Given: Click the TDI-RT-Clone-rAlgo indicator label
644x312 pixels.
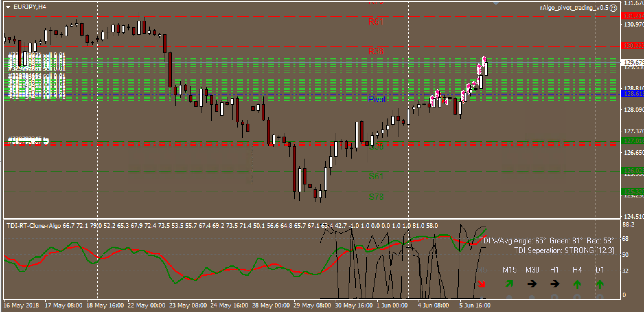Looking at the screenshot, I should coord(34,226).
